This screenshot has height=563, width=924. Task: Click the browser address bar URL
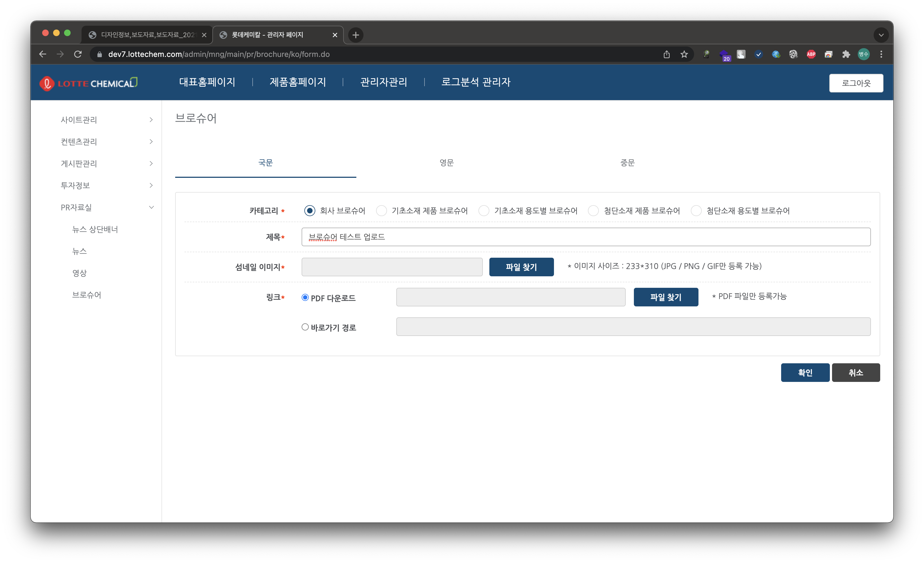(x=219, y=54)
